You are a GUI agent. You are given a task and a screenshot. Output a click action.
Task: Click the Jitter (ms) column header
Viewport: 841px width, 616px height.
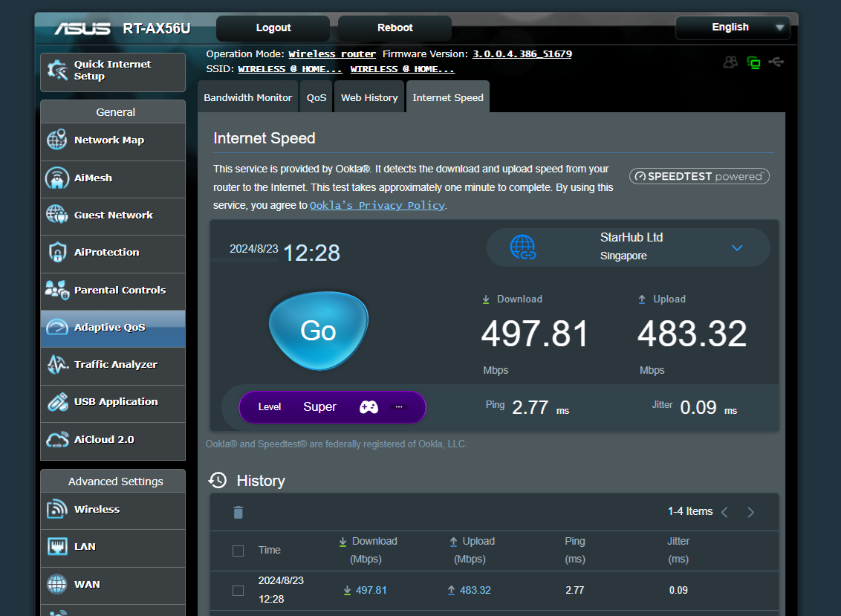coord(678,550)
